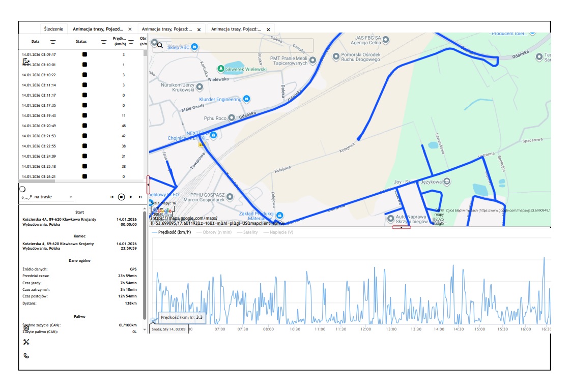Viewport: 570px width, 392px height.
Task: Collapse the left panel with splitter arrow
Action: (148, 185)
